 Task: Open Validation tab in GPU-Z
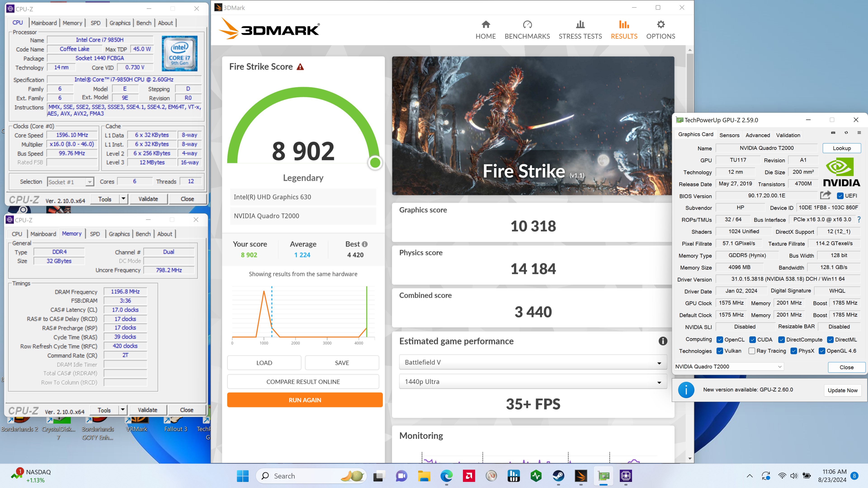click(x=788, y=135)
